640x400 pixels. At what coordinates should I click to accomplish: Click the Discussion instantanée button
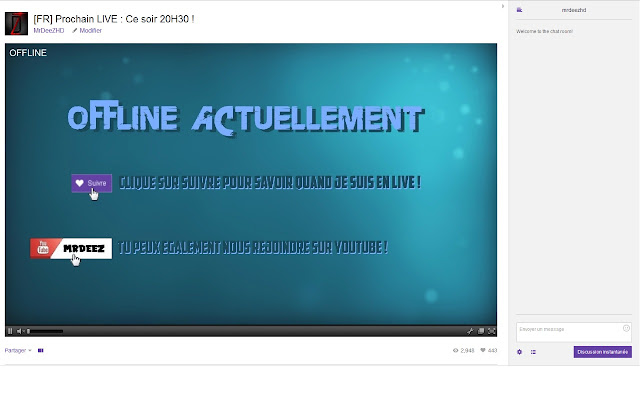[x=602, y=352]
